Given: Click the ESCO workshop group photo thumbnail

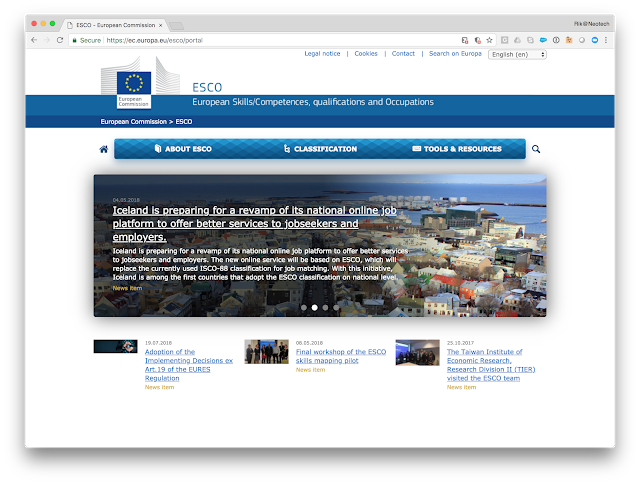Looking at the screenshot, I should (267, 352).
